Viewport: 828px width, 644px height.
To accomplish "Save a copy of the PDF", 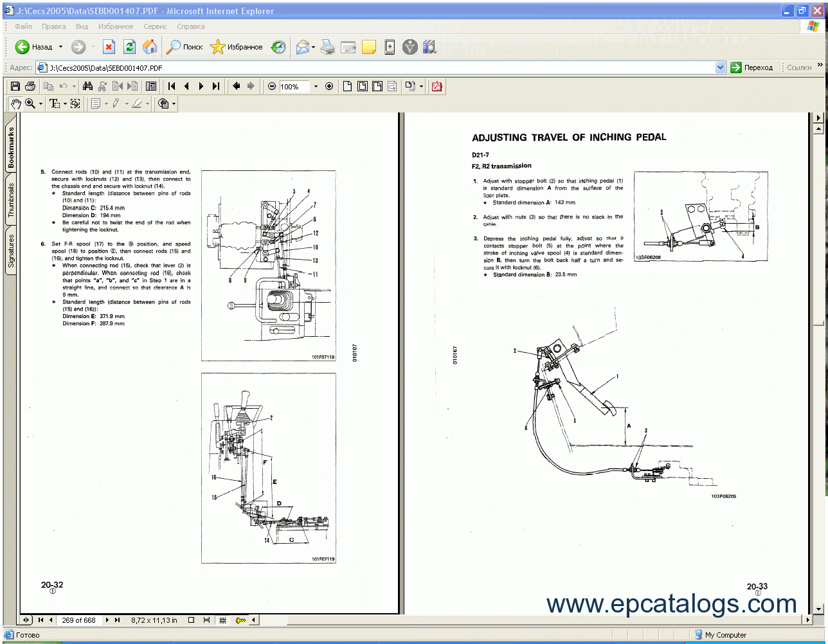I will click(x=15, y=86).
